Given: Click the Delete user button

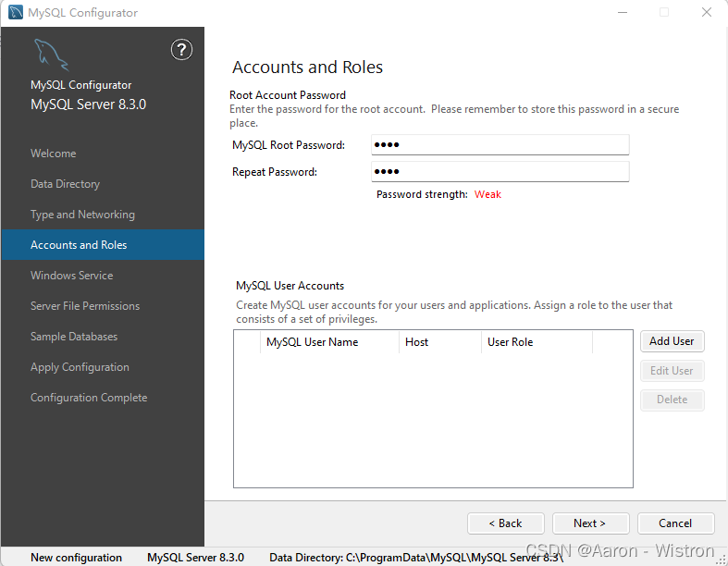Looking at the screenshot, I should [x=672, y=400].
